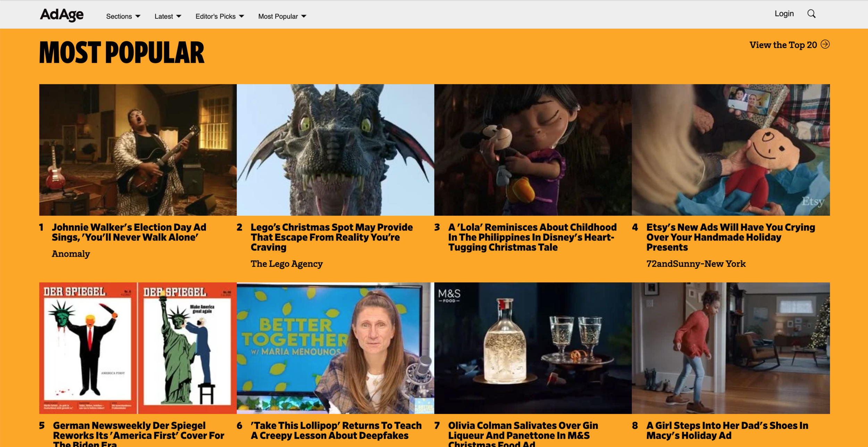
Task: Open the Latest menu
Action: [168, 16]
